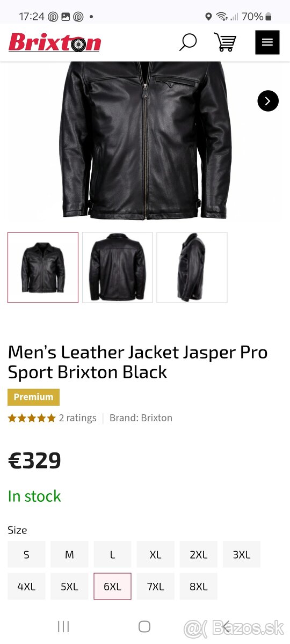Go to Brixton logo homepage

[55, 42]
